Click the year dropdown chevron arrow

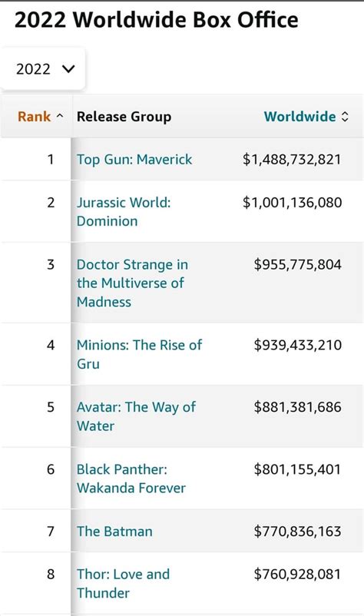68,70
